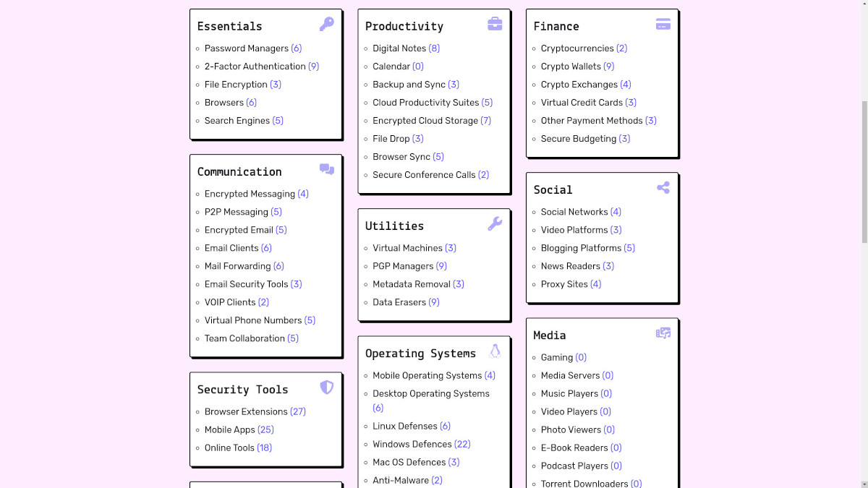Click the Blogging Platforms link
The width and height of the screenshot is (868, 488).
pos(581,248)
